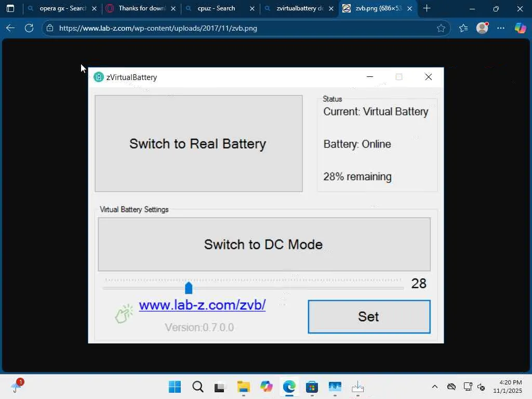Click the zVirtualBattery app title icon
The height and width of the screenshot is (399, 532).
(x=99, y=77)
